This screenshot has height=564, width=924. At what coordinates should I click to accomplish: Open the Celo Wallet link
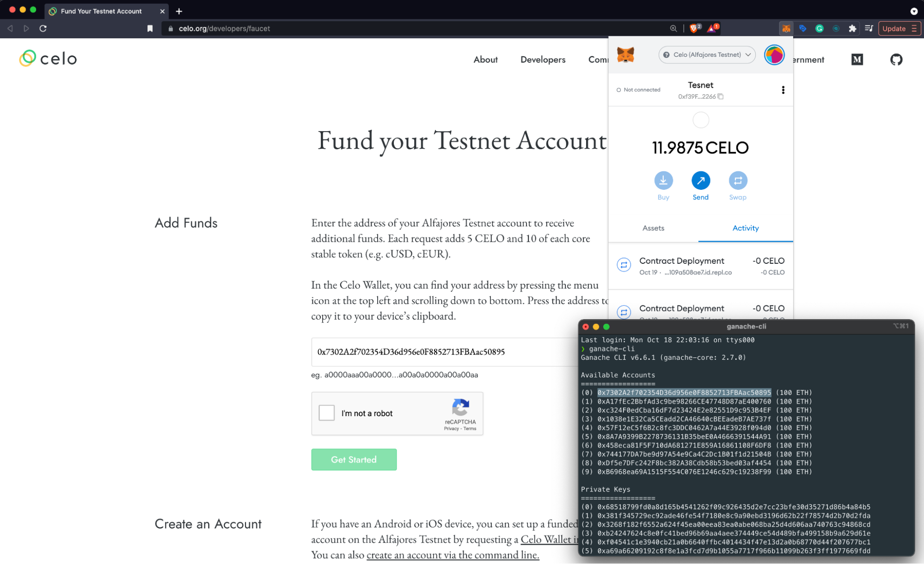[547, 539]
